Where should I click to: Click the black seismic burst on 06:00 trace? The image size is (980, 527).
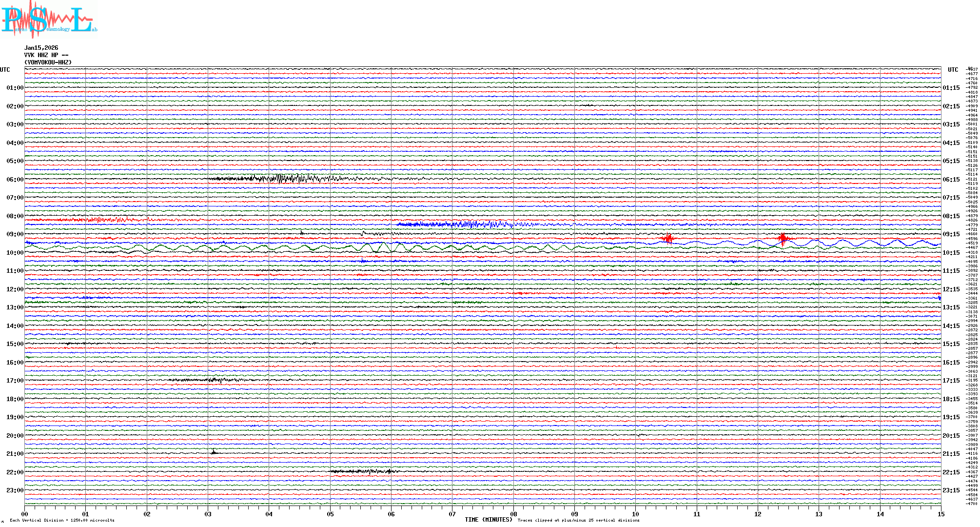point(288,178)
